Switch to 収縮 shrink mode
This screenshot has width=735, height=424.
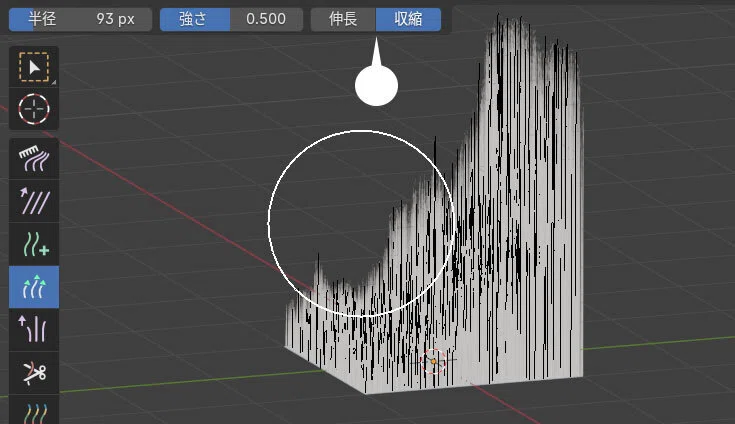coord(408,19)
